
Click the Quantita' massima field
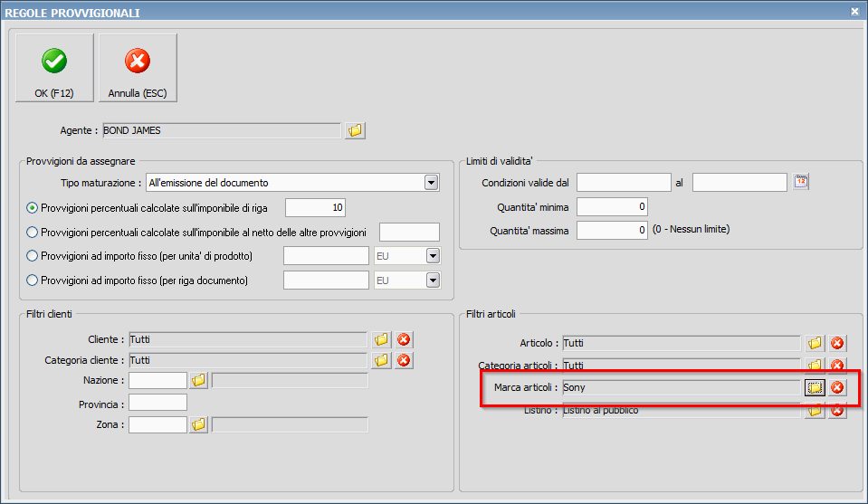coord(612,230)
